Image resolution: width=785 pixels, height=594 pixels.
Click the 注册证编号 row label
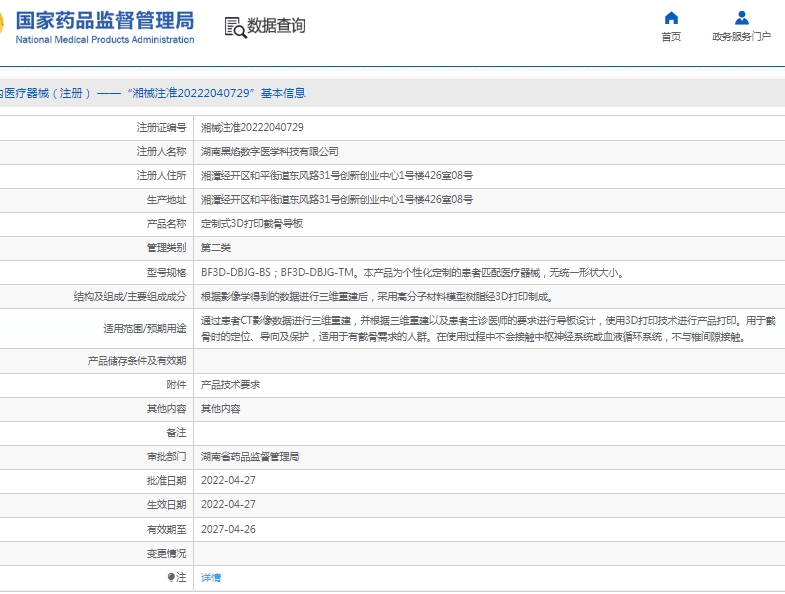(x=161, y=128)
